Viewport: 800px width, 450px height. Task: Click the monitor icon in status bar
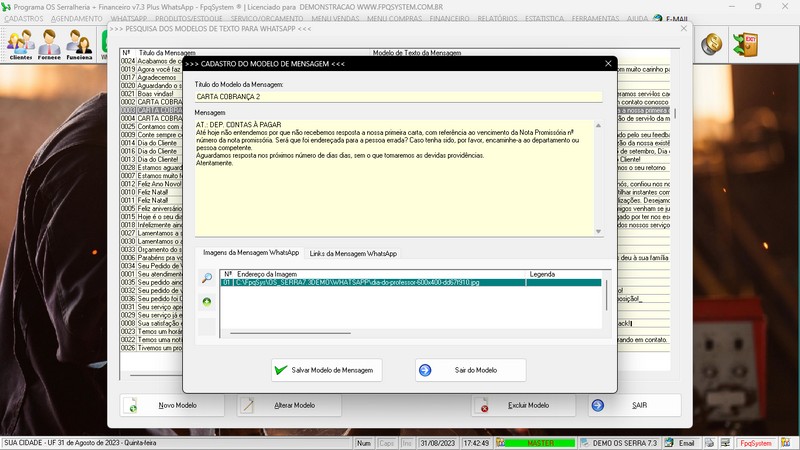725,443
